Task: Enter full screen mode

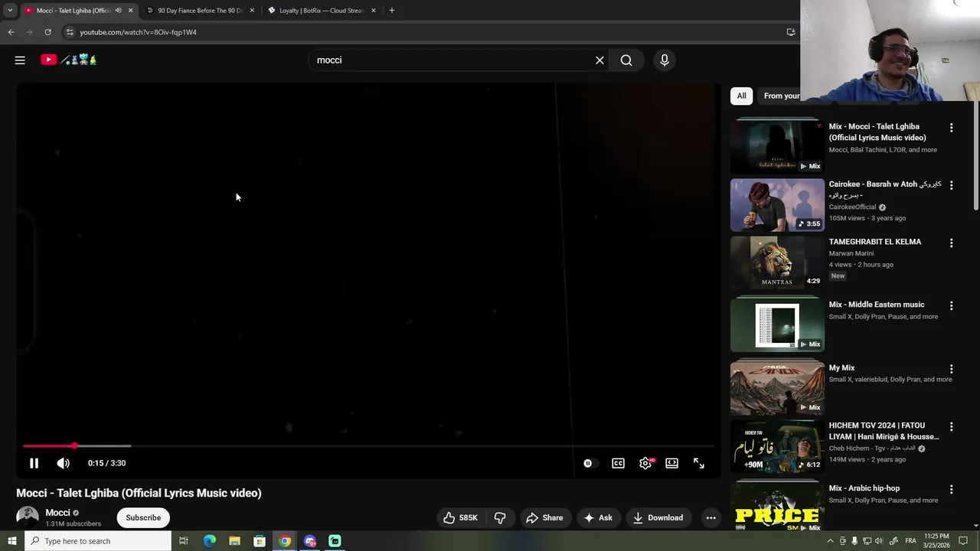Action: click(x=699, y=463)
